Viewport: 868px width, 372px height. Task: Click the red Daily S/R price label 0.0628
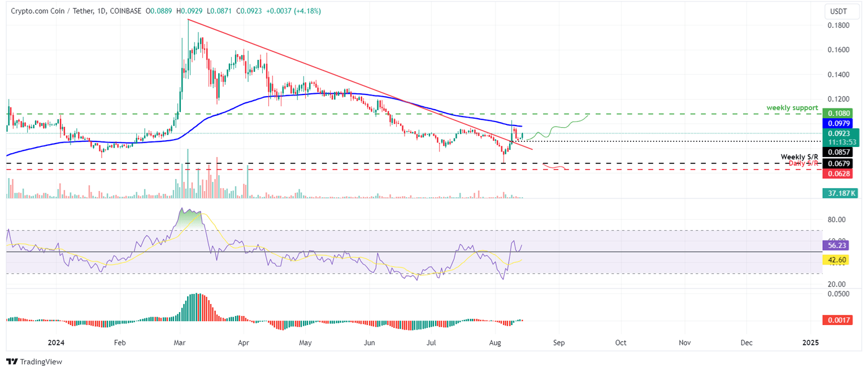pyautogui.click(x=840, y=174)
